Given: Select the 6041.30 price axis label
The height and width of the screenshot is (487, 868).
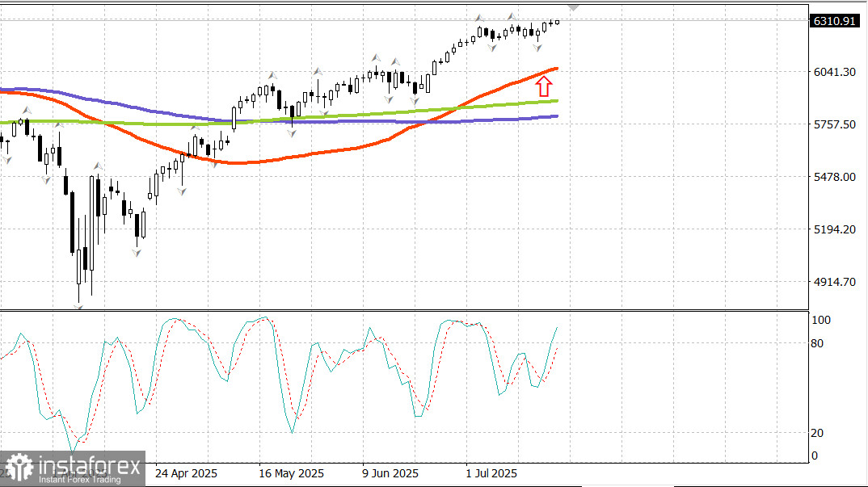Looking at the screenshot, I should (835, 72).
